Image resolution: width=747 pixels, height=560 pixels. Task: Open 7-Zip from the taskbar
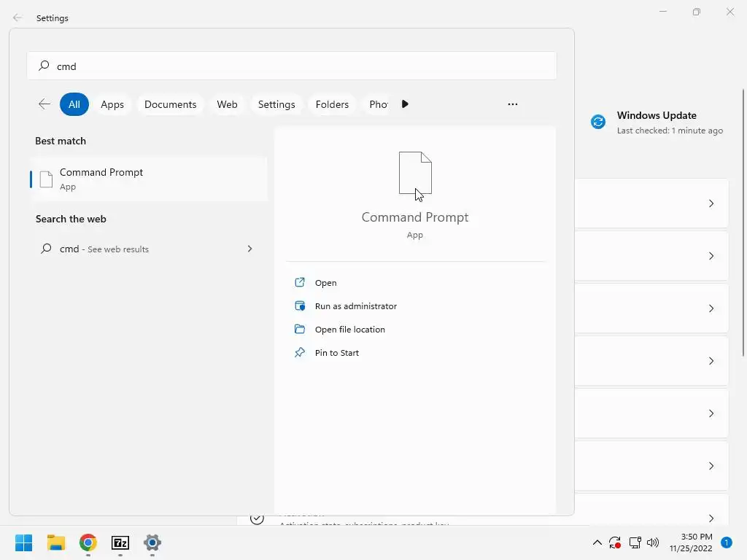120,542
